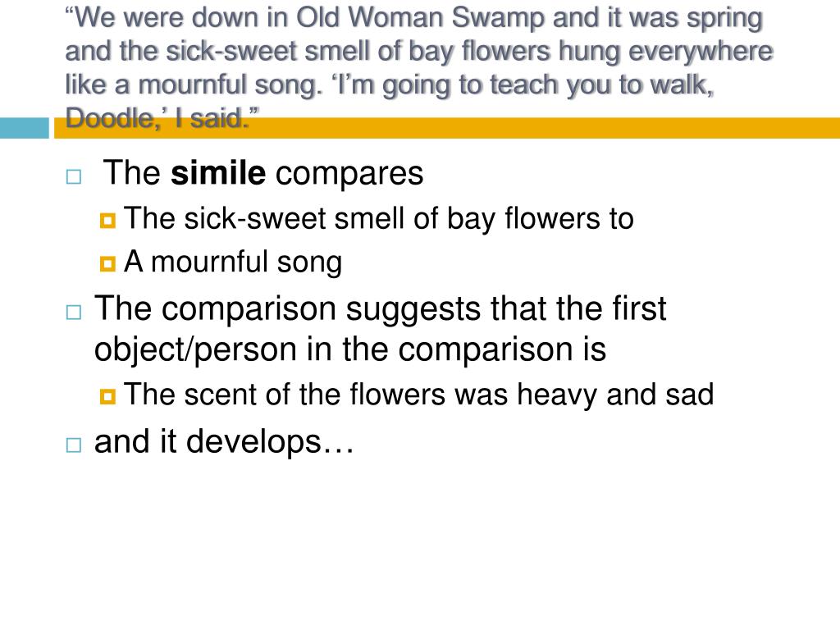840x630 pixels.
Task: Click the title line 'like a mournful song'
Action: click(x=390, y=85)
